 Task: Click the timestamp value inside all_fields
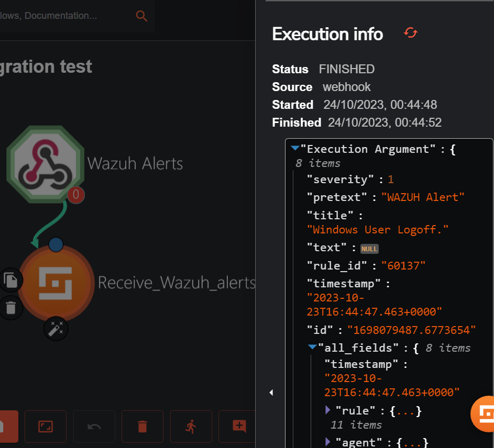click(392, 385)
